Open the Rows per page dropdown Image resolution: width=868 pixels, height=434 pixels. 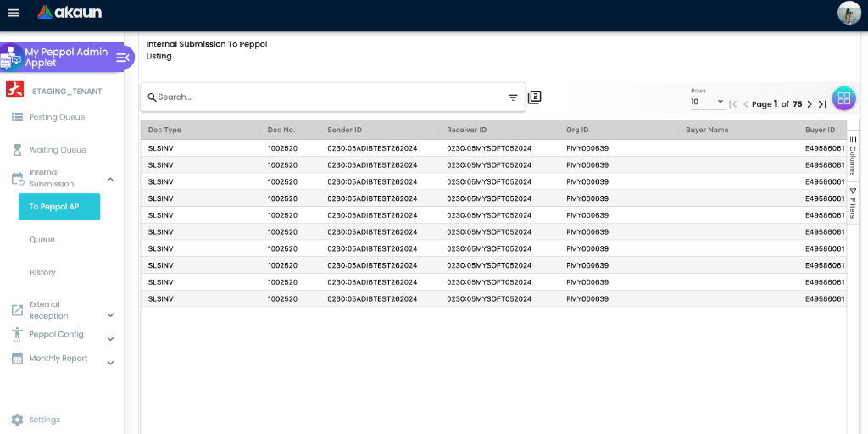[x=708, y=103]
